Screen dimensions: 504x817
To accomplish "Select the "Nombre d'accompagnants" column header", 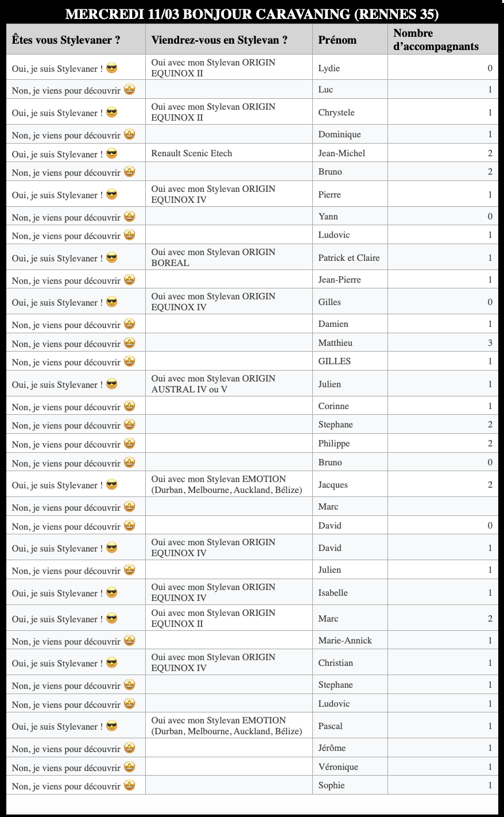I will (x=436, y=40).
